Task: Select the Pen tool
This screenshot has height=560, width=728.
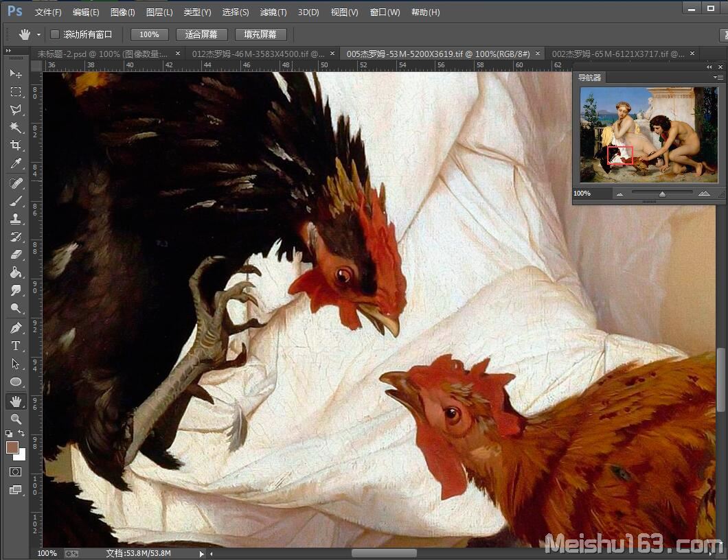Action: coord(15,327)
